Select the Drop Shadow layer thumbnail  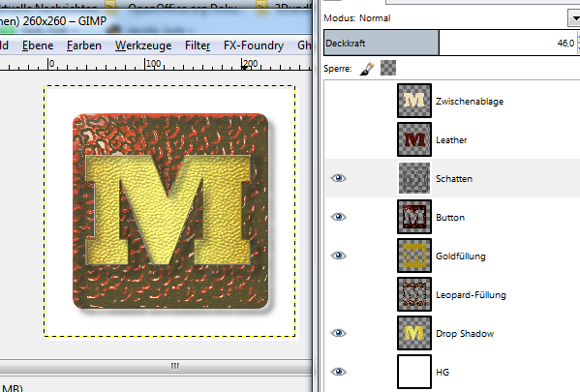pyautogui.click(x=414, y=333)
